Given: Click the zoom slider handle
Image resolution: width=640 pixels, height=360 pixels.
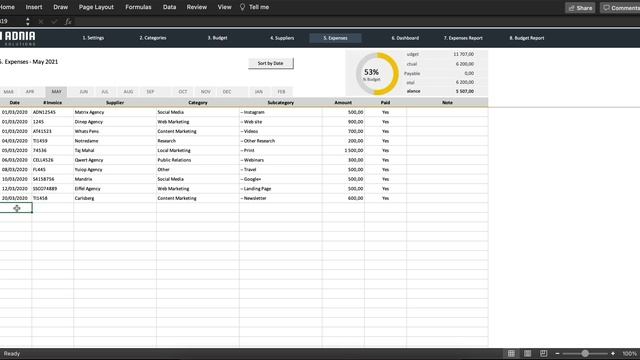Looking at the screenshot, I should pos(585,353).
